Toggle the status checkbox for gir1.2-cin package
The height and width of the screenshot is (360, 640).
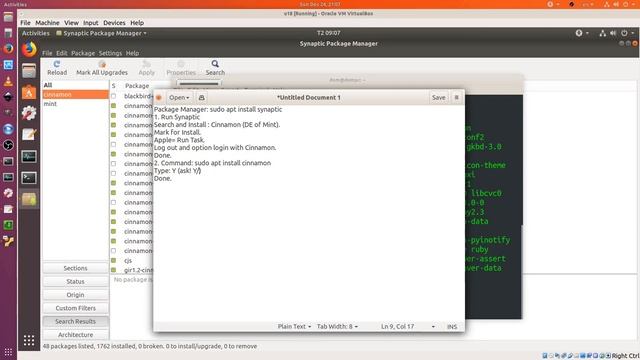click(x=113, y=270)
